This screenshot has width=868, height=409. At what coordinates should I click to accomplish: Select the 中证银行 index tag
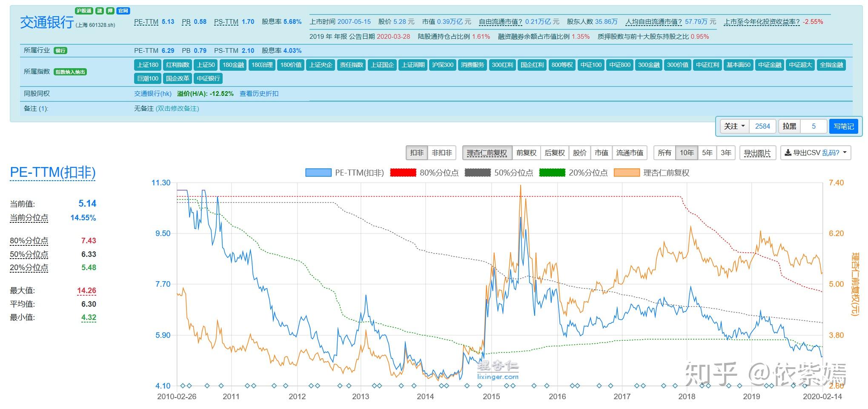208,78
